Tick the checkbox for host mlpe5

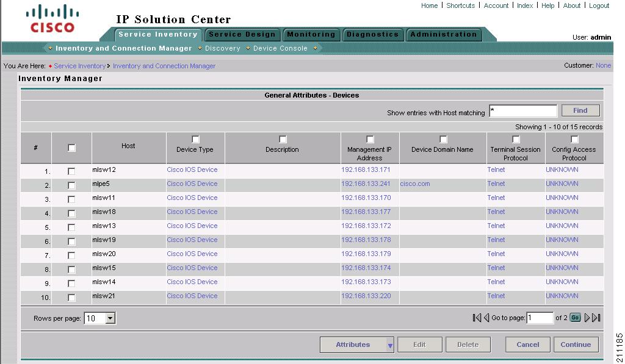point(71,185)
